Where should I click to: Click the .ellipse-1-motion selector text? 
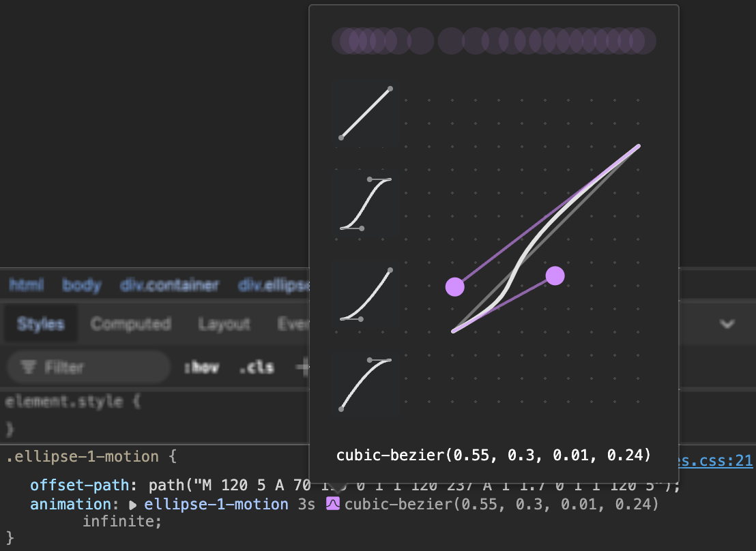(83, 456)
